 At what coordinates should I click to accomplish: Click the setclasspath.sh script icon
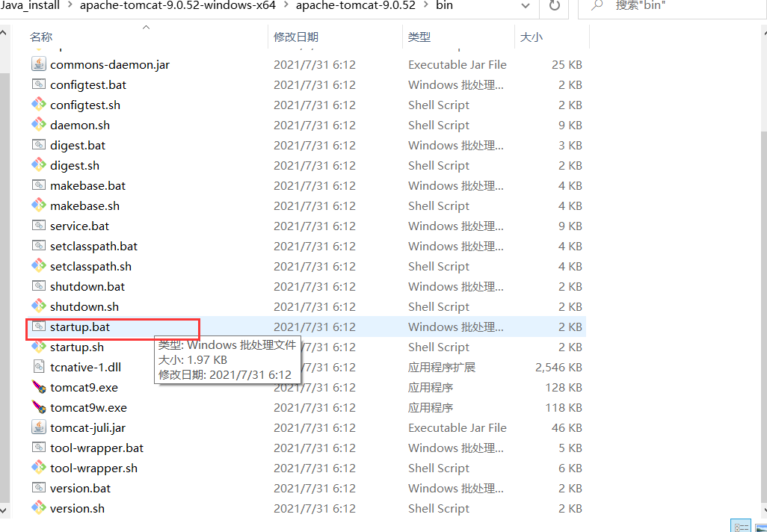39,266
